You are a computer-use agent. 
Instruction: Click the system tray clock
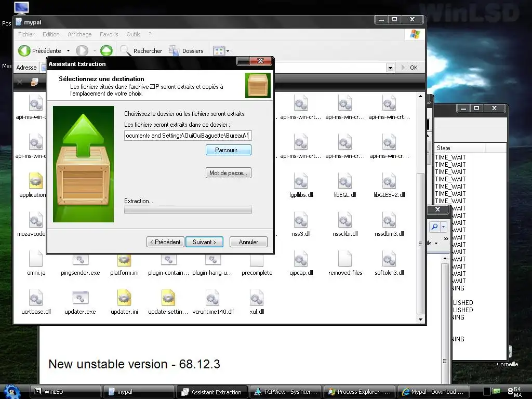coord(515,392)
